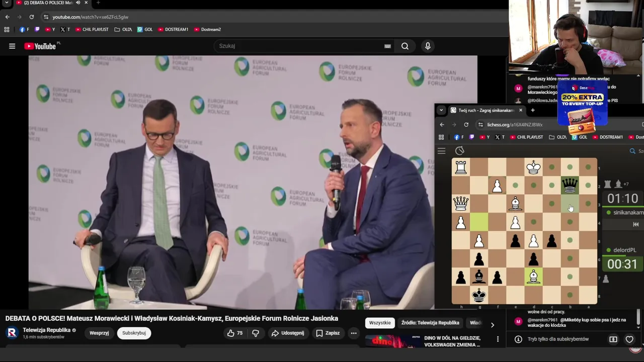Open lichess hamburger menu

coord(441,151)
